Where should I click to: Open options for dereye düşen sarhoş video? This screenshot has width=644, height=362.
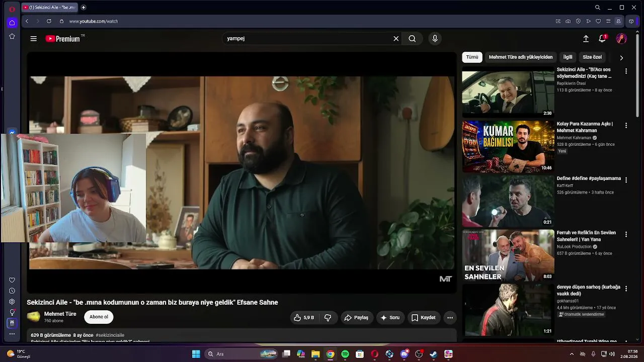626,289
